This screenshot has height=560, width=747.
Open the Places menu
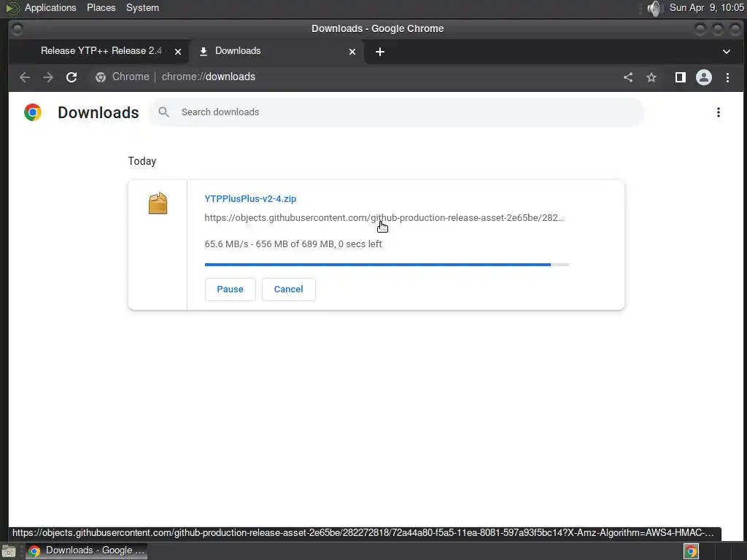click(x=101, y=7)
